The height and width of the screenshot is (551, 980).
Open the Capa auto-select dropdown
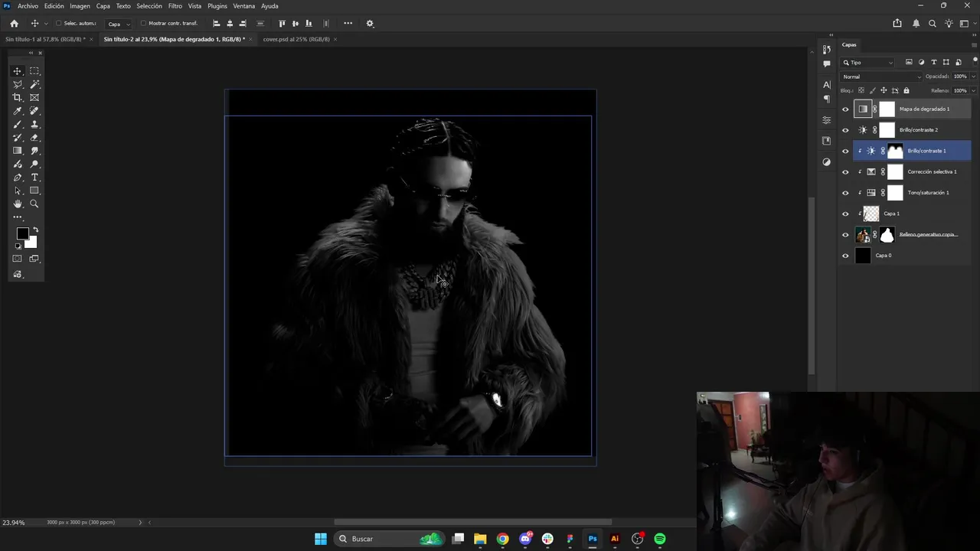click(118, 24)
